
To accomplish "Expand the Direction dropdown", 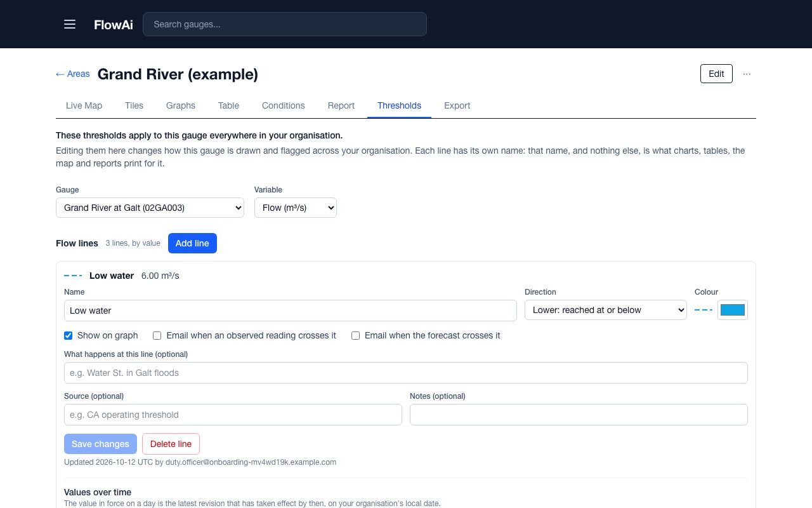I will (606, 310).
